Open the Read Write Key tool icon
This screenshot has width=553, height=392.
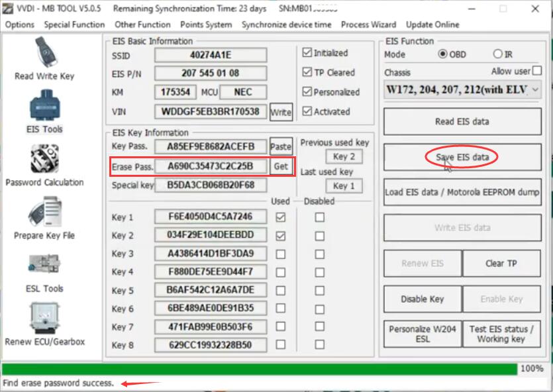click(x=46, y=52)
